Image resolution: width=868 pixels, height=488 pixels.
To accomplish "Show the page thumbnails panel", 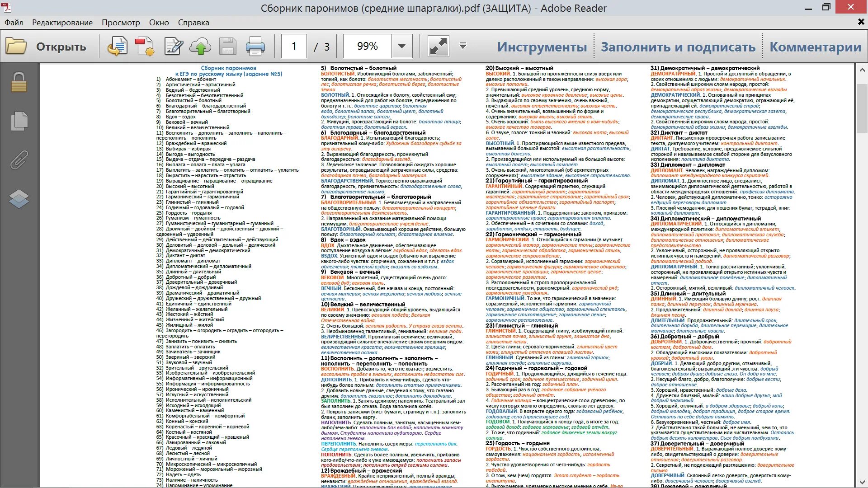I will coord(19,121).
